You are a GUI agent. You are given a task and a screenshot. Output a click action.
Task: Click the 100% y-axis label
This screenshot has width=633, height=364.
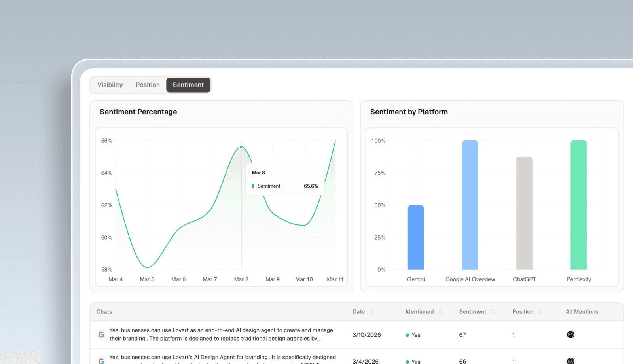[x=379, y=141]
